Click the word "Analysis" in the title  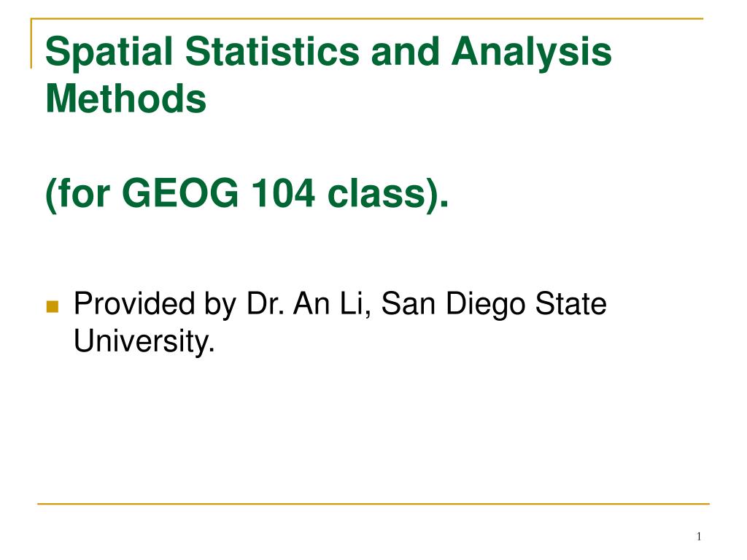[x=531, y=52]
